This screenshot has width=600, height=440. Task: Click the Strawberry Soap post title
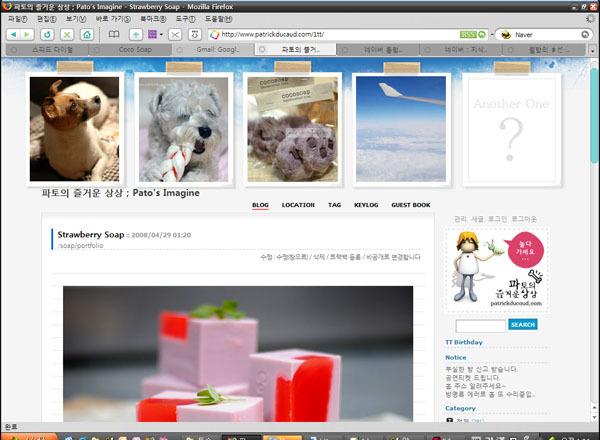pos(91,235)
